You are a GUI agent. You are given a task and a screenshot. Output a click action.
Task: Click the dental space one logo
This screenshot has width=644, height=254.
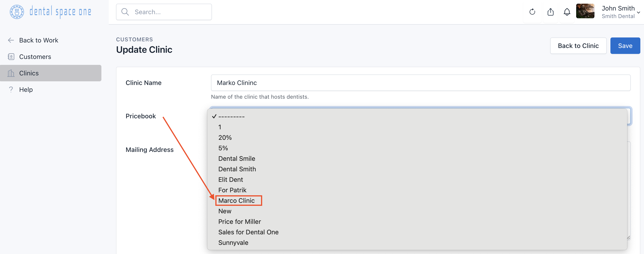coord(50,11)
